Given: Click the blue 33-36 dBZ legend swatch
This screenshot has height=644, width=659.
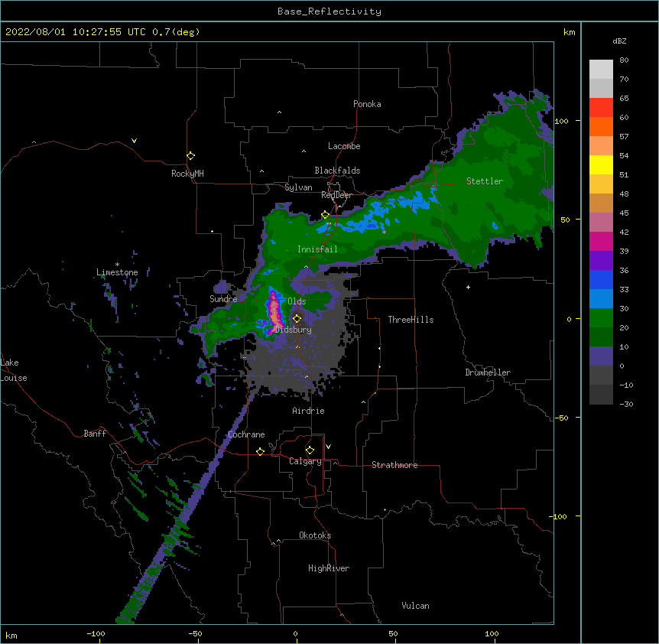Looking at the screenshot, I should click(601, 279).
